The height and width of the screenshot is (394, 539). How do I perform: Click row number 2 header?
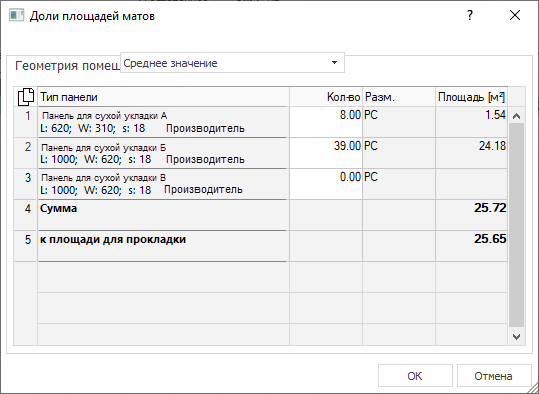click(x=25, y=153)
